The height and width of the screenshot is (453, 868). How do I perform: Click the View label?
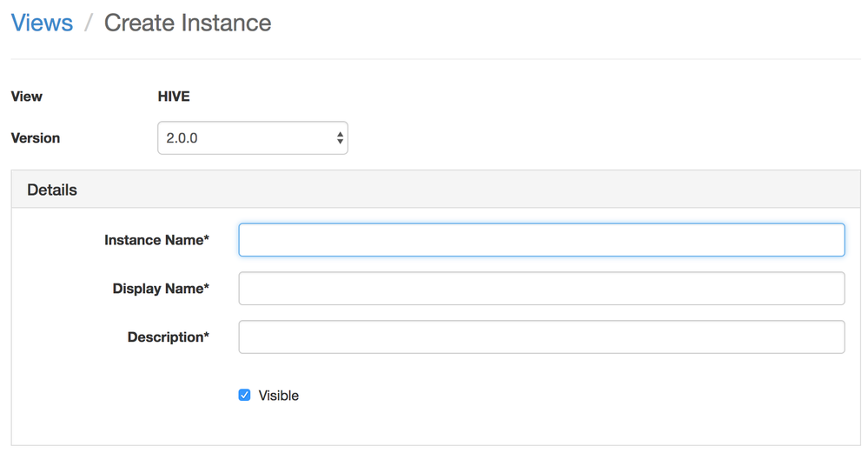pos(27,97)
